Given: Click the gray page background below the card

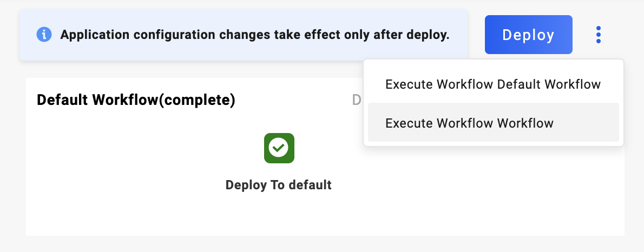Looking at the screenshot, I should tap(325, 244).
